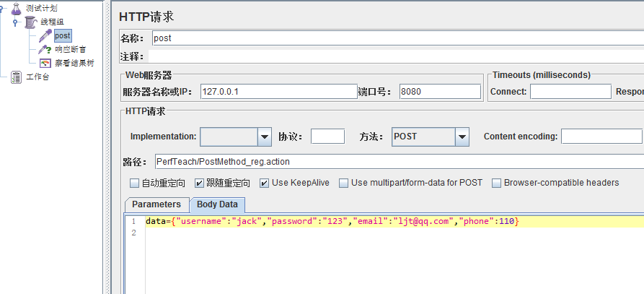The image size is (644, 294).
Task: Click the 协议 protocol field
Action: point(327,136)
